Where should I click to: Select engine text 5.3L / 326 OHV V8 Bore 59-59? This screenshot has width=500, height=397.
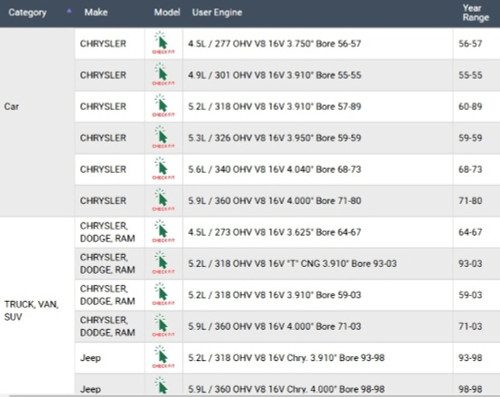tap(274, 138)
